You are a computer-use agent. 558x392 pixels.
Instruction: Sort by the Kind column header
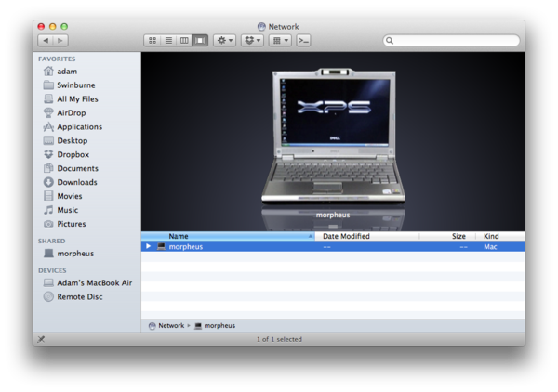500,236
